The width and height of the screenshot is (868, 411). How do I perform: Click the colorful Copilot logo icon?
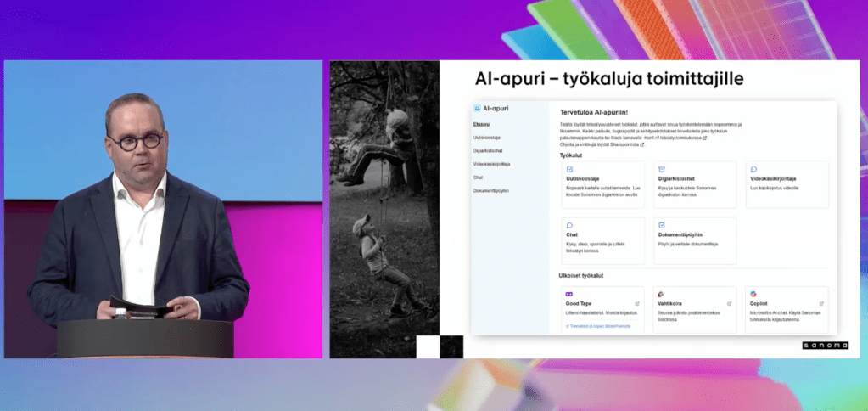753,294
